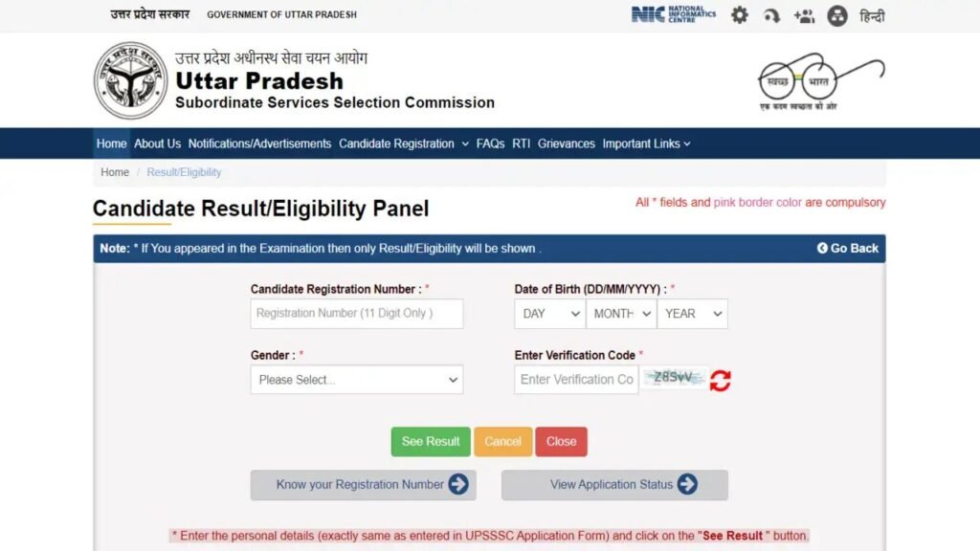Viewport: 980px width, 551px height.
Task: Click the Go Back link in note bar
Action: coord(848,249)
